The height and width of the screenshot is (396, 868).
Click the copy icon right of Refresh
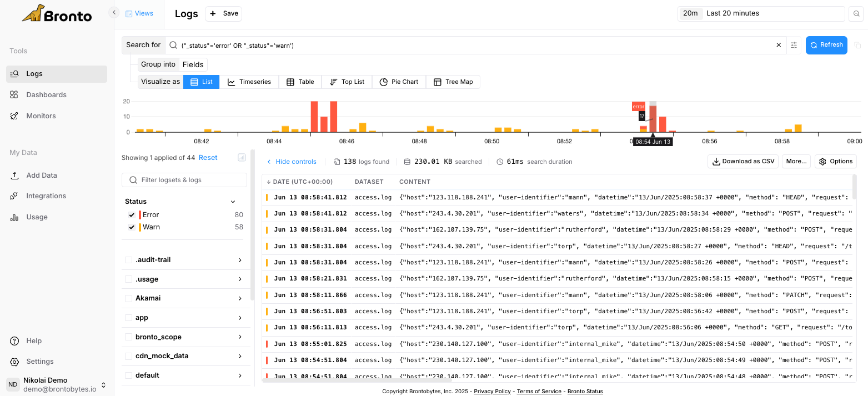(857, 45)
